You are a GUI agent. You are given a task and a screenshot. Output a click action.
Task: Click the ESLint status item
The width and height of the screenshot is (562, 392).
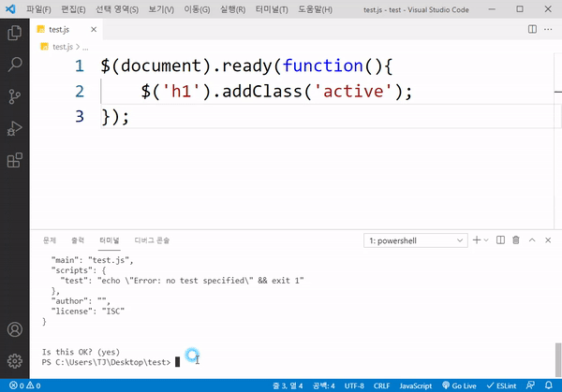pos(501,385)
